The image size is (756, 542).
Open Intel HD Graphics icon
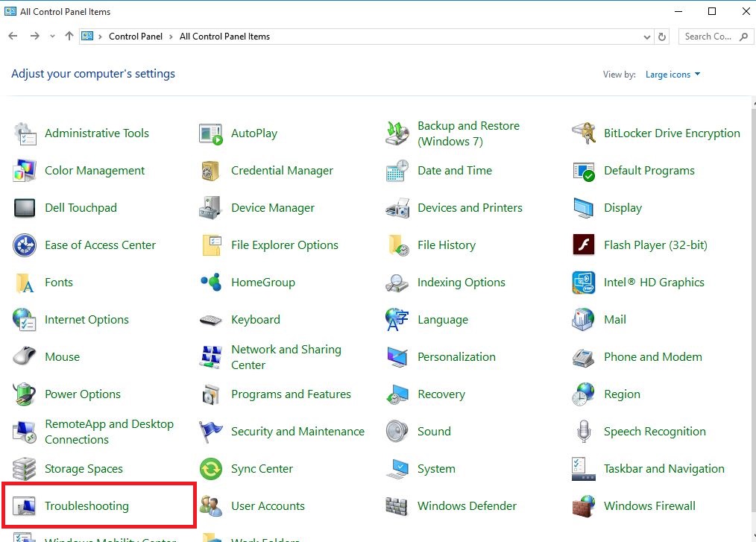[583, 283]
